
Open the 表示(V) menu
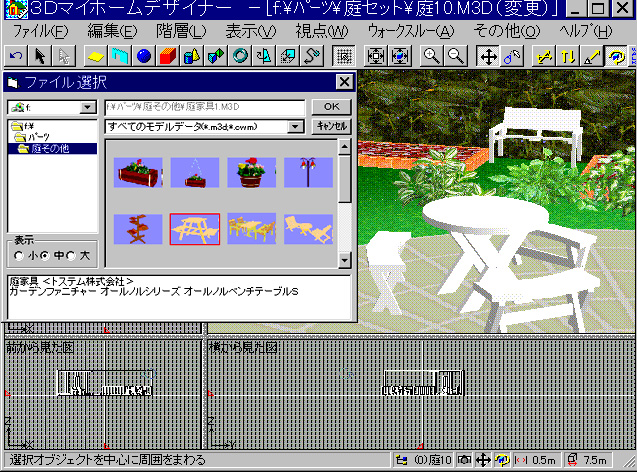click(x=251, y=31)
